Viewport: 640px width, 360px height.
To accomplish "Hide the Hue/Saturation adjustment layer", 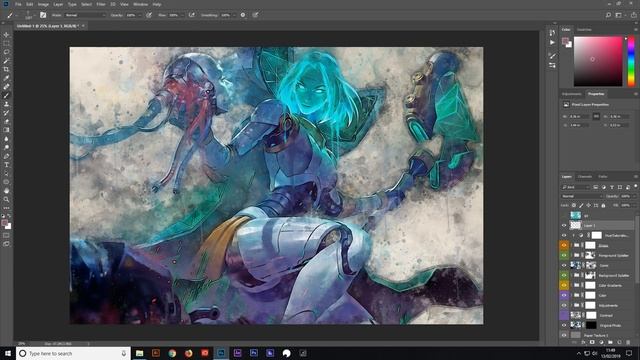I will 564,236.
